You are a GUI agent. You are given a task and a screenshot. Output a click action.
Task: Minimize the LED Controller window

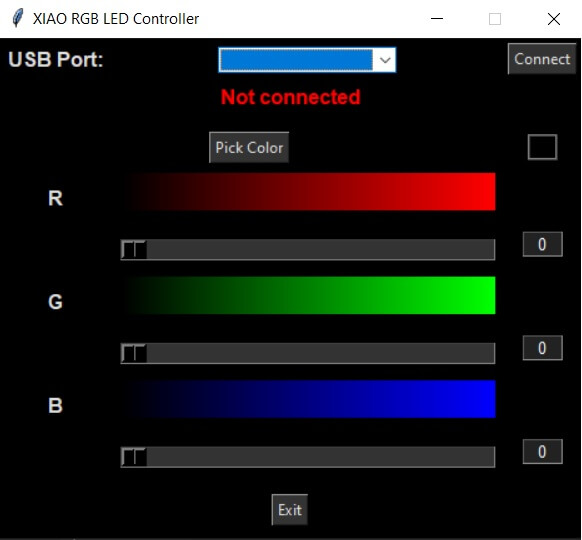click(x=437, y=19)
